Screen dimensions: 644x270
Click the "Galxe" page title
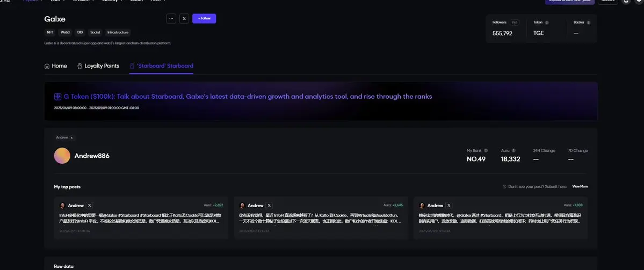pyautogui.click(x=55, y=19)
